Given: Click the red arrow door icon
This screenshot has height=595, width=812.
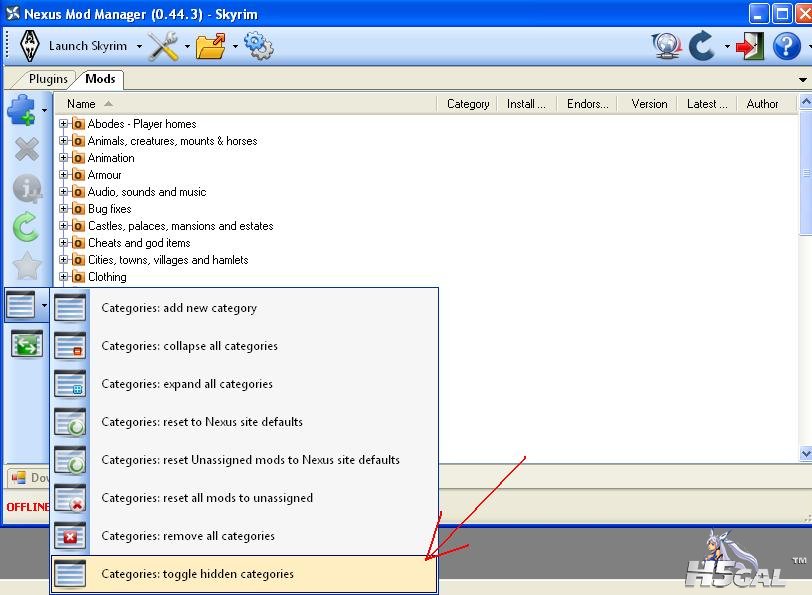Looking at the screenshot, I should coord(750,46).
